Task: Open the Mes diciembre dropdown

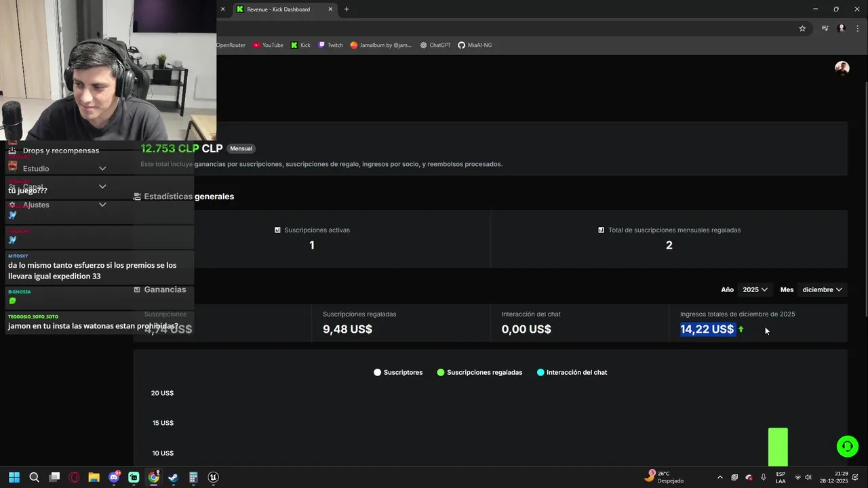Action: coord(822,289)
